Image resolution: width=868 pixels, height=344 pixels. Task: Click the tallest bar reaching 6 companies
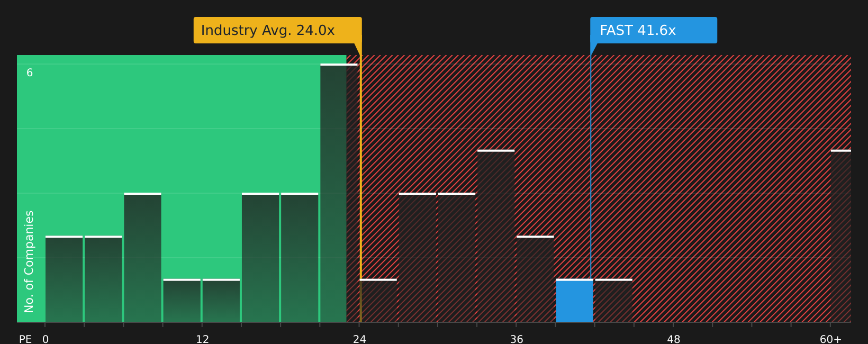click(x=339, y=193)
